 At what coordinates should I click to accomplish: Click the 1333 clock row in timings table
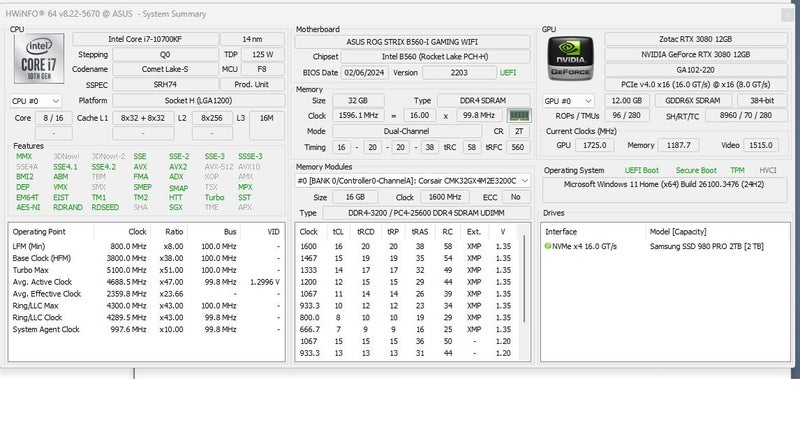tap(407, 270)
